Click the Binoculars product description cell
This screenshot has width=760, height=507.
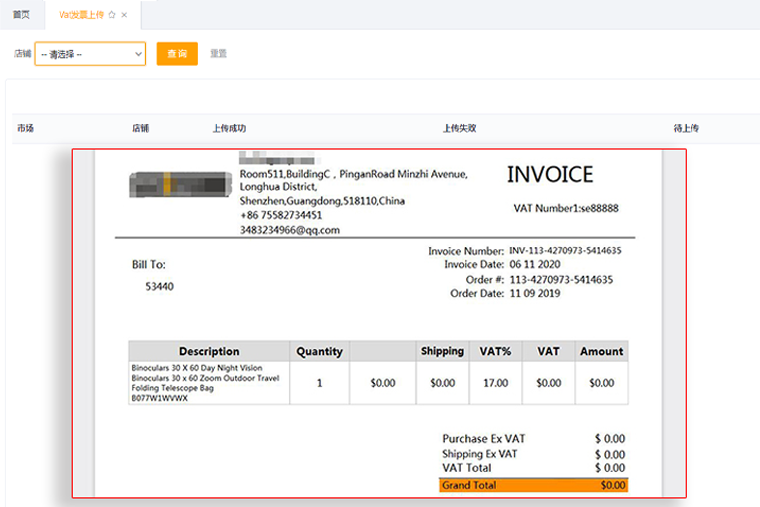208,383
